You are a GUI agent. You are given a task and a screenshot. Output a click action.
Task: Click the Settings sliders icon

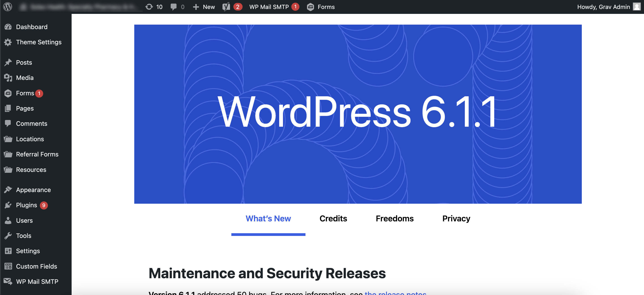point(8,251)
